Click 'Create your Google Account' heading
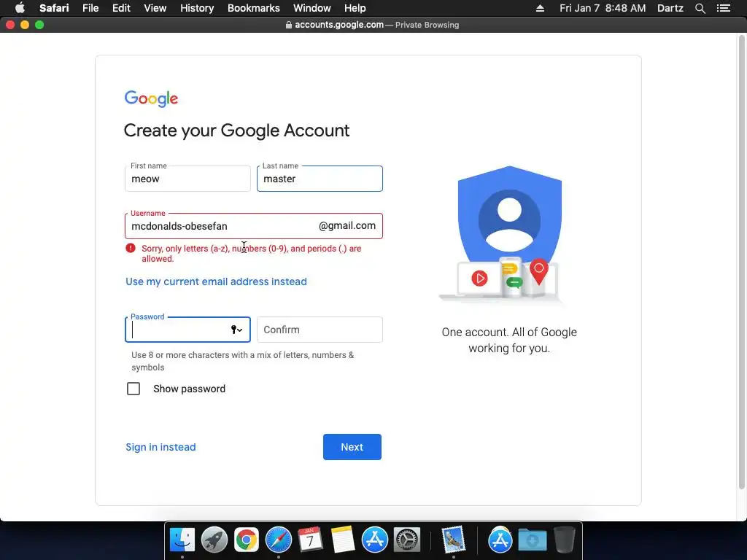 pos(237,130)
